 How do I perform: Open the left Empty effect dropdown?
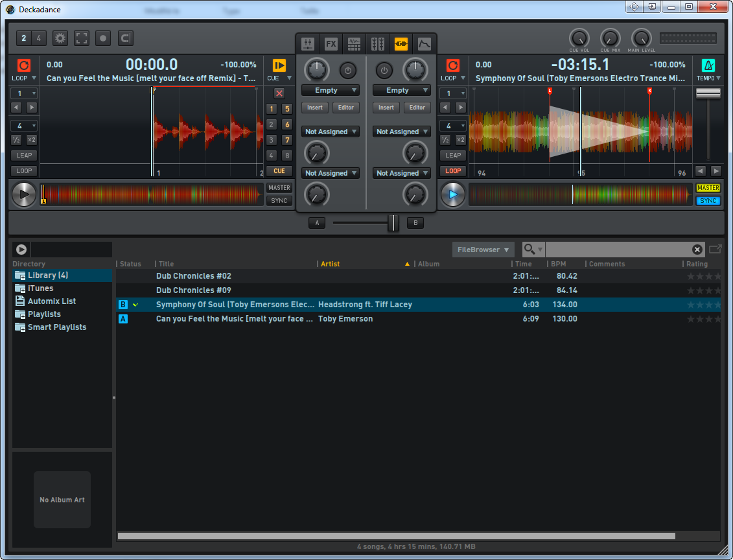pyautogui.click(x=330, y=91)
